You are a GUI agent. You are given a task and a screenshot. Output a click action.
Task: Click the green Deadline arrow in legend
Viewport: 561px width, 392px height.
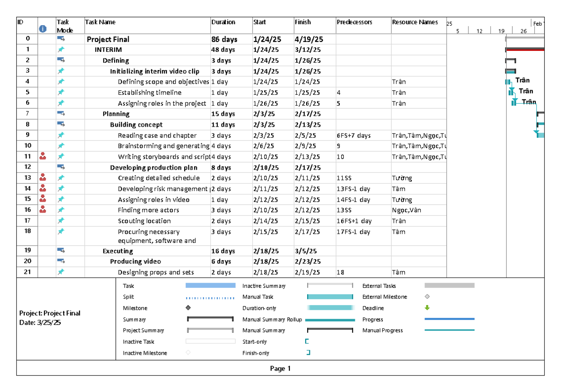click(x=427, y=308)
